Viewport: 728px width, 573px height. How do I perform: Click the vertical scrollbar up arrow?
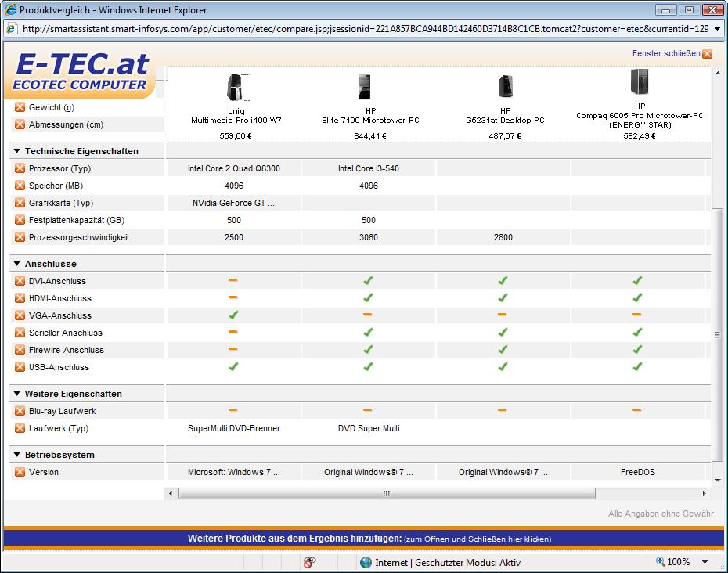point(717,73)
